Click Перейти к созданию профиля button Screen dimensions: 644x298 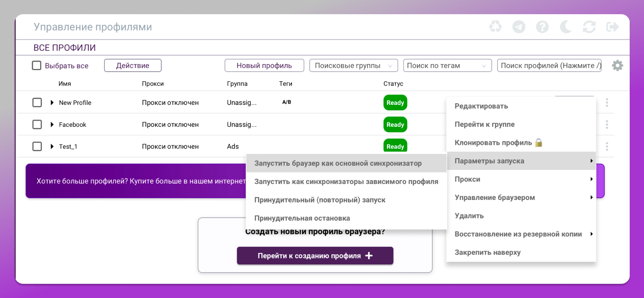315,255
